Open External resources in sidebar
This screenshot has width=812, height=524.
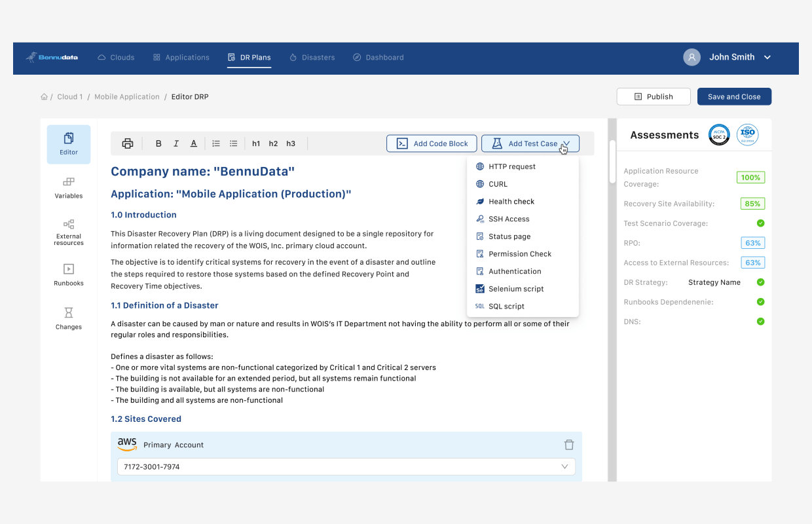click(69, 232)
